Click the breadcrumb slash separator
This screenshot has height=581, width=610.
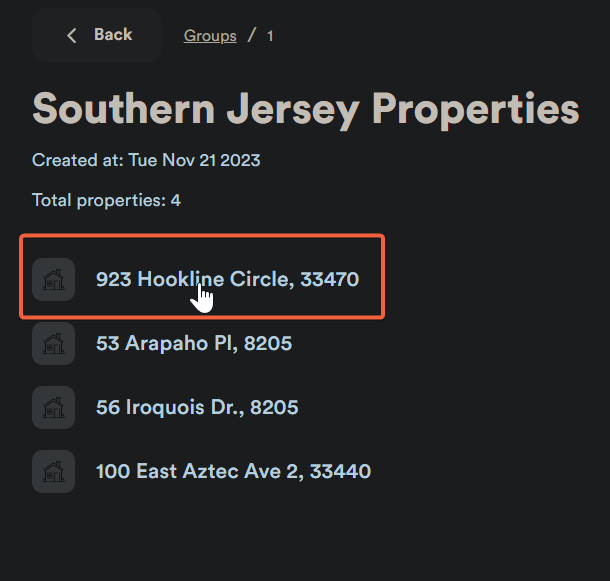251,36
